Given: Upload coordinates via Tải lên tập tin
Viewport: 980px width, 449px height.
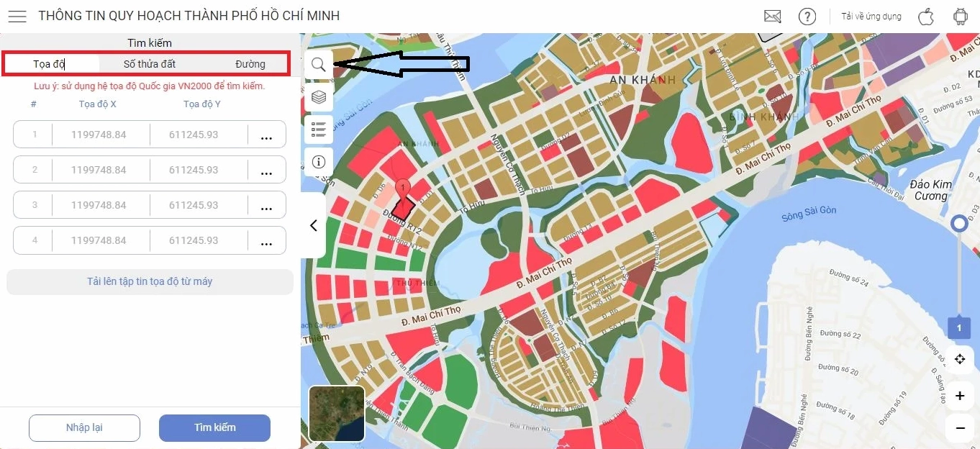Looking at the screenshot, I should (x=150, y=281).
